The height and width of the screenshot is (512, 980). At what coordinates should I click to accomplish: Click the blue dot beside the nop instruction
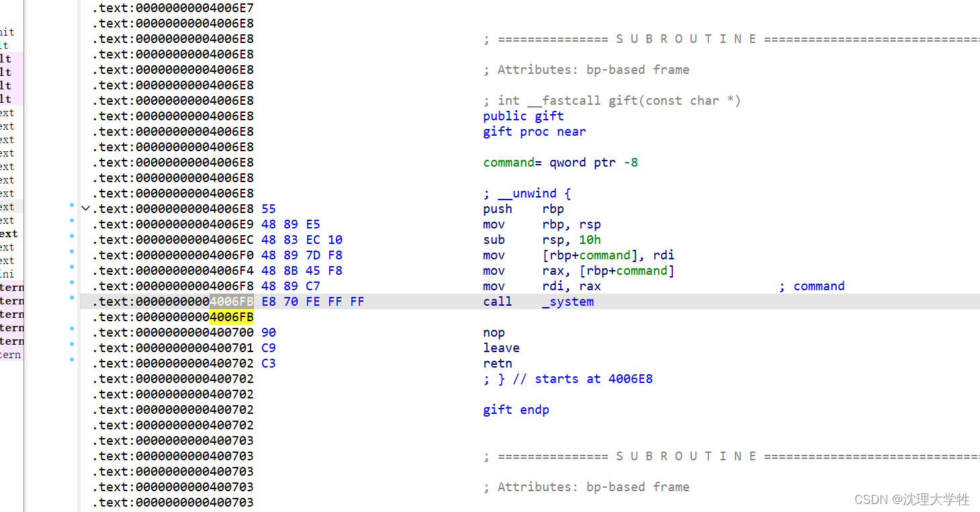pyautogui.click(x=72, y=332)
